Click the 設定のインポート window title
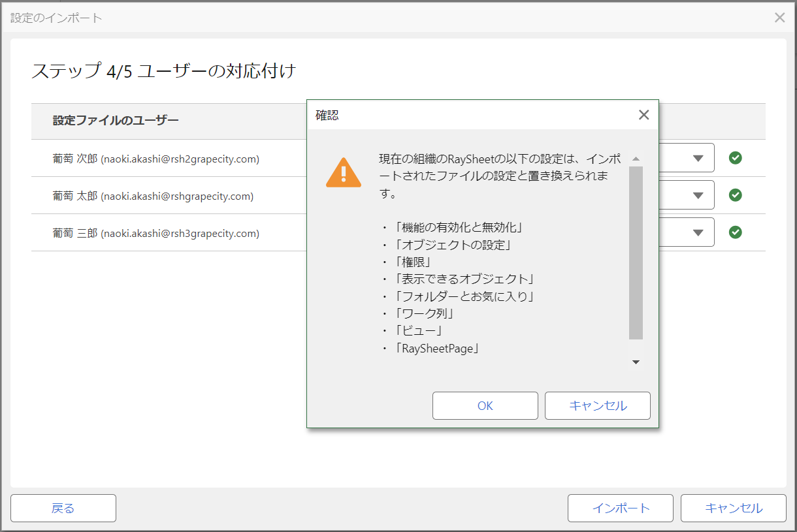The width and height of the screenshot is (797, 532). pos(56,18)
